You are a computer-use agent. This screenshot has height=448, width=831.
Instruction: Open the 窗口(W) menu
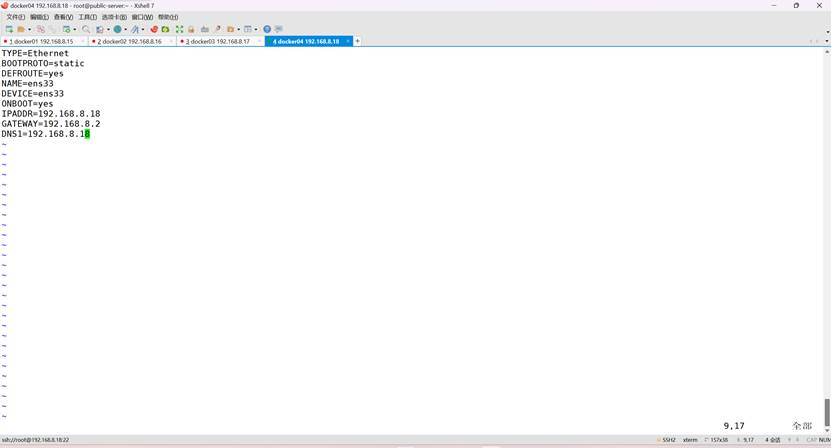coord(142,17)
